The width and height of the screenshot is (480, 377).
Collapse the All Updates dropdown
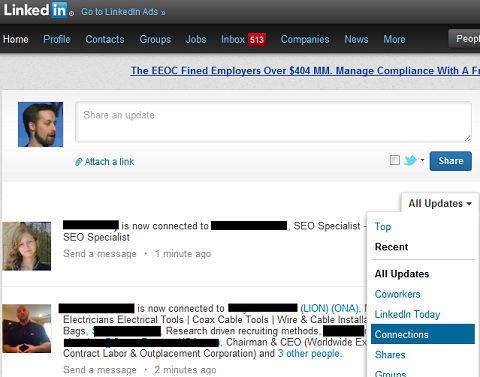(440, 203)
